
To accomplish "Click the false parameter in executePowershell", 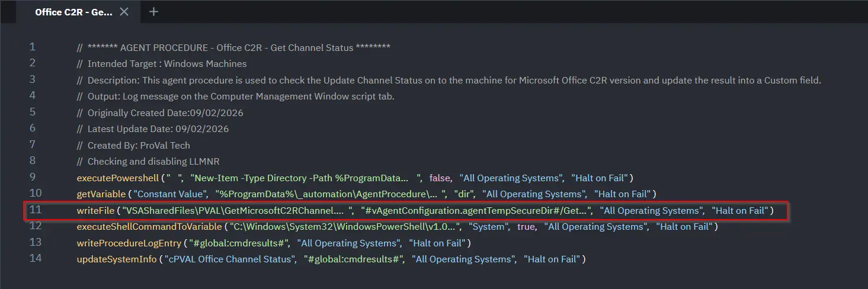I will (x=440, y=178).
